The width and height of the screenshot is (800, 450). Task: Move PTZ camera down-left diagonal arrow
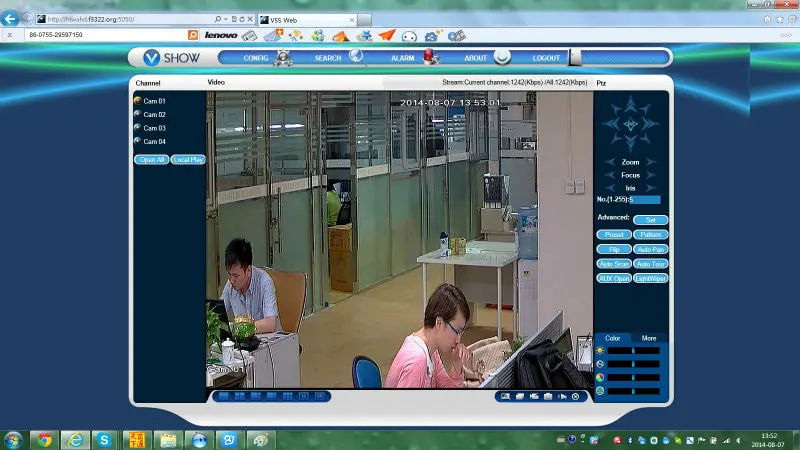[616, 138]
